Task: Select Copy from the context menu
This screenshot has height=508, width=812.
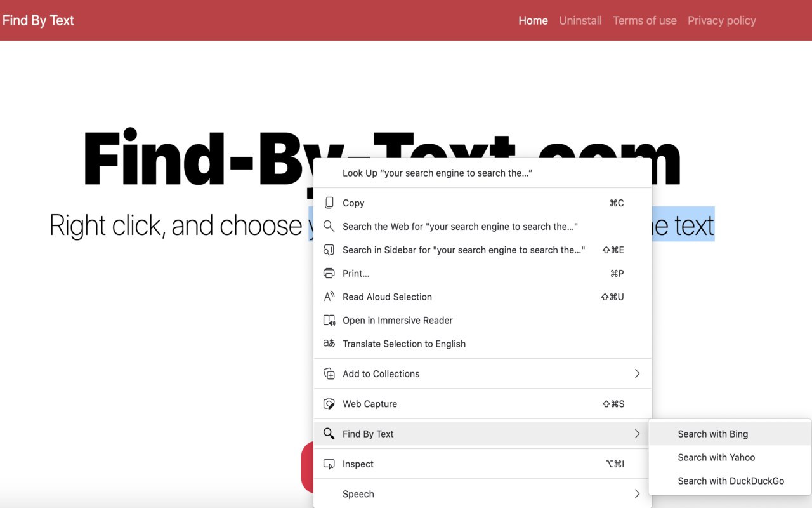Action: click(x=483, y=203)
